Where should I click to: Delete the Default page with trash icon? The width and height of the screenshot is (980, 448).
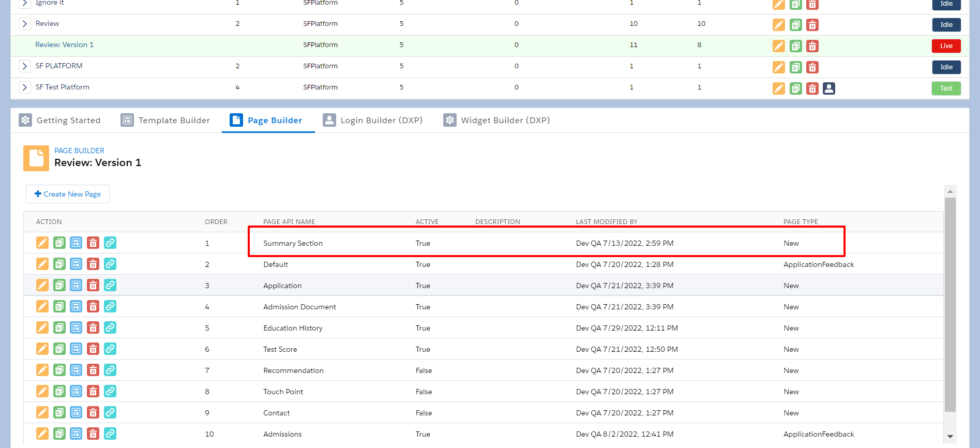93,264
